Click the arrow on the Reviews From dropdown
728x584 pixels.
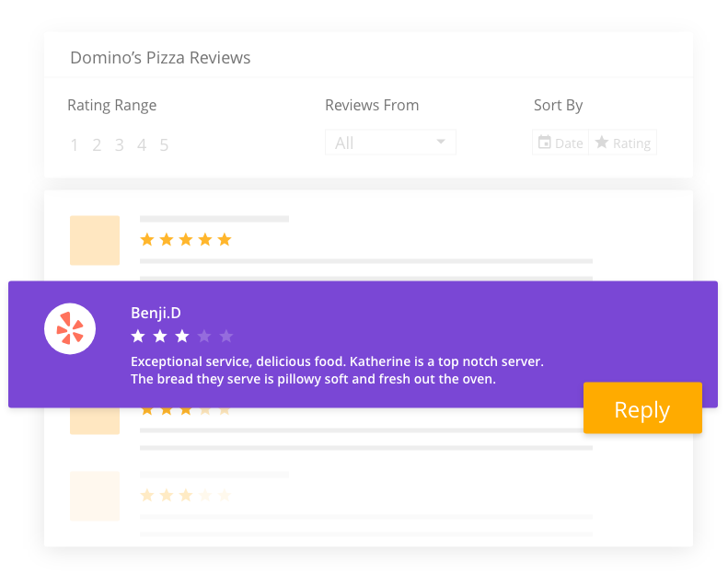click(x=441, y=142)
